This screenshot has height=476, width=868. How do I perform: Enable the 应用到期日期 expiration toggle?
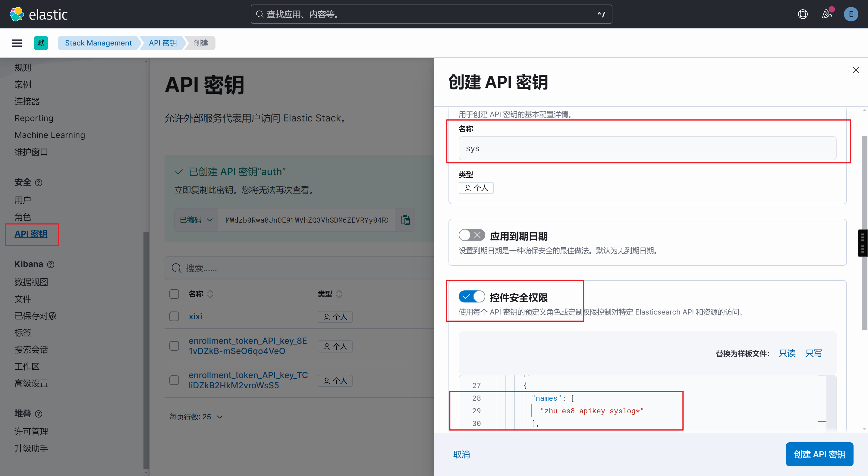[x=471, y=235]
